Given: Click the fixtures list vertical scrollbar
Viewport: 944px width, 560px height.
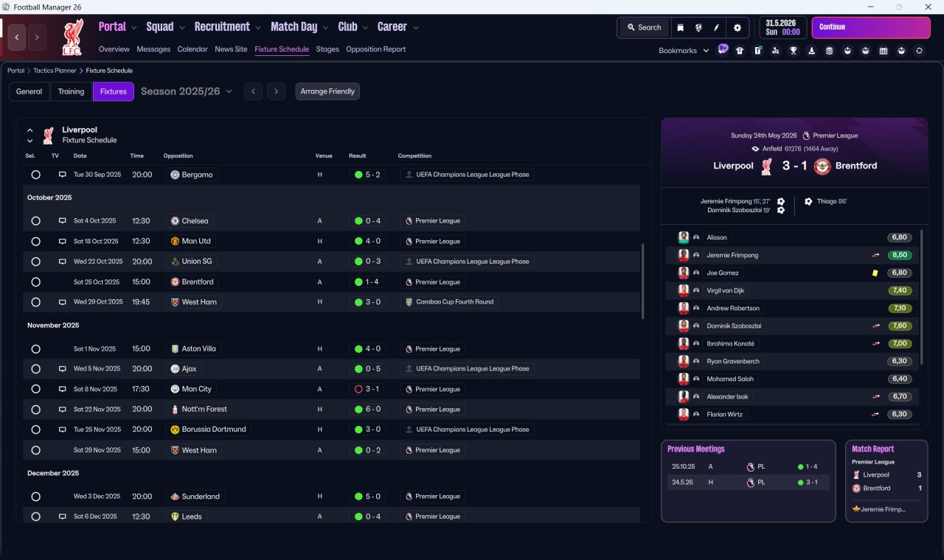Looking at the screenshot, I should click(644, 281).
